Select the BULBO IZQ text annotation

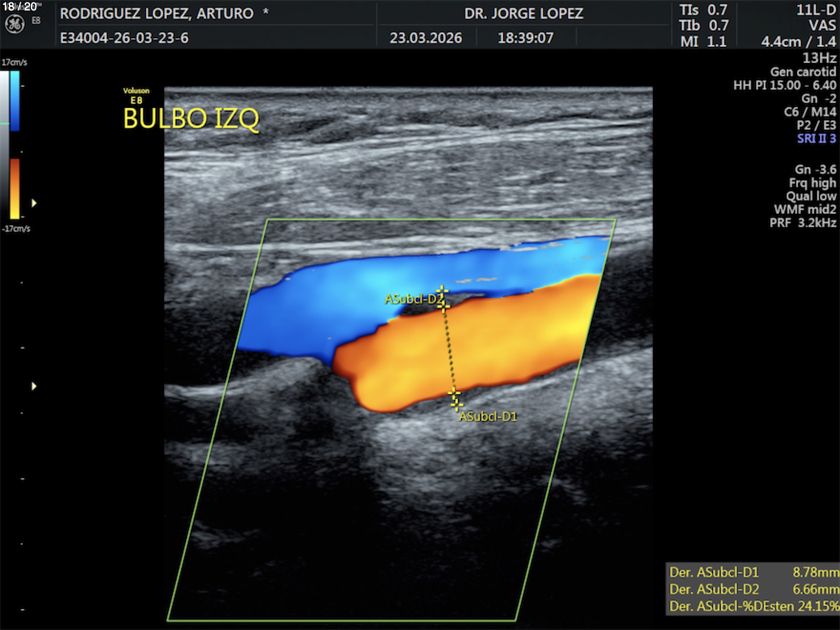pyautogui.click(x=191, y=118)
